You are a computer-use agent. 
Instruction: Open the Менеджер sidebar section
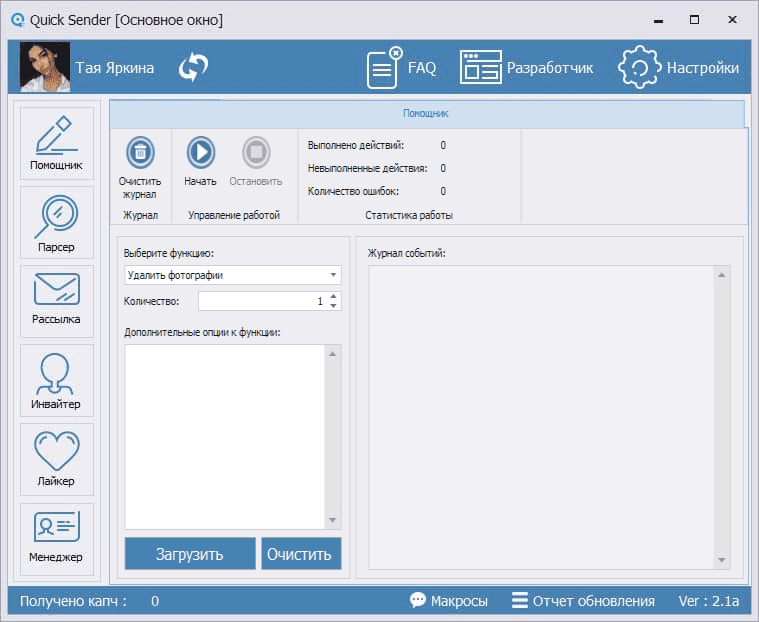pyautogui.click(x=57, y=537)
